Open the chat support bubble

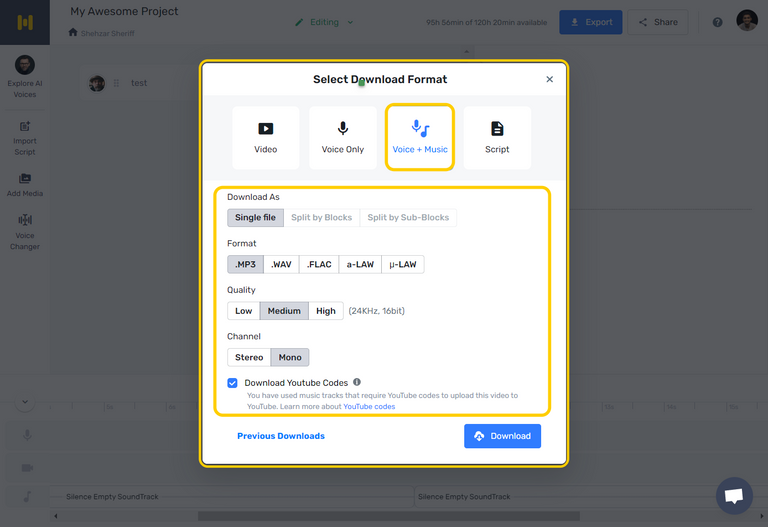point(734,496)
